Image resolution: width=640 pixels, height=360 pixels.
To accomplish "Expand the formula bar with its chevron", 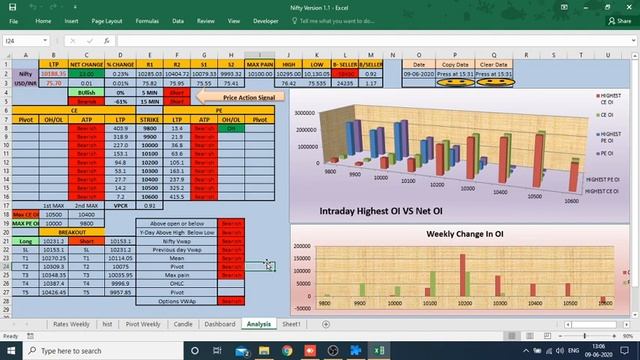I will [x=633, y=40].
